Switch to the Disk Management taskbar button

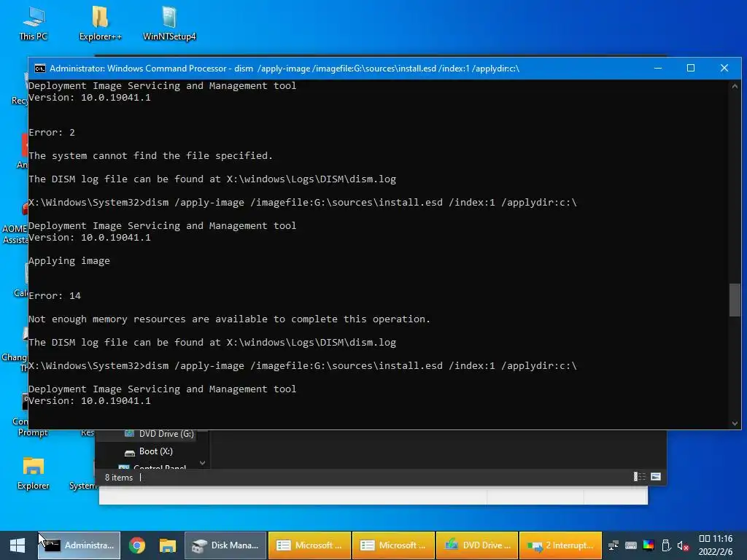click(x=225, y=545)
